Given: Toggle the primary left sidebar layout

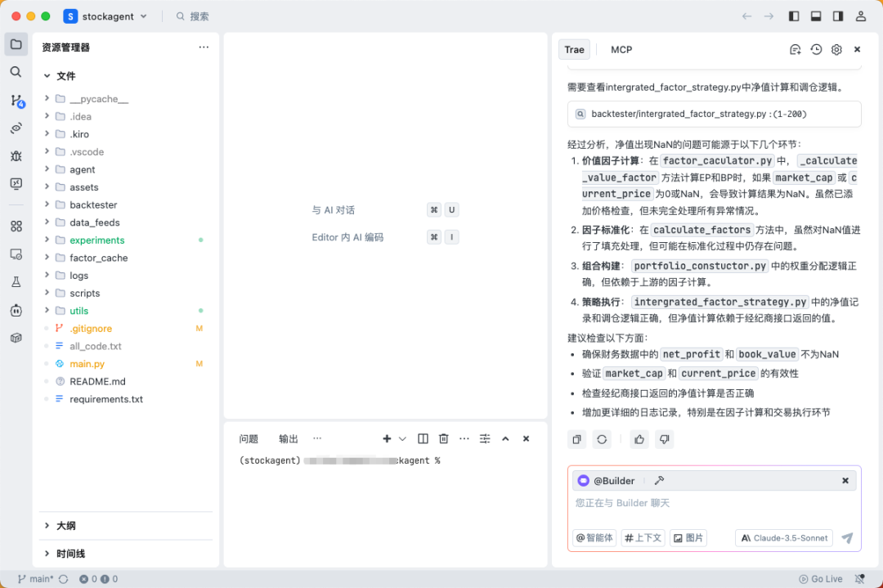Looking at the screenshot, I should click(794, 16).
